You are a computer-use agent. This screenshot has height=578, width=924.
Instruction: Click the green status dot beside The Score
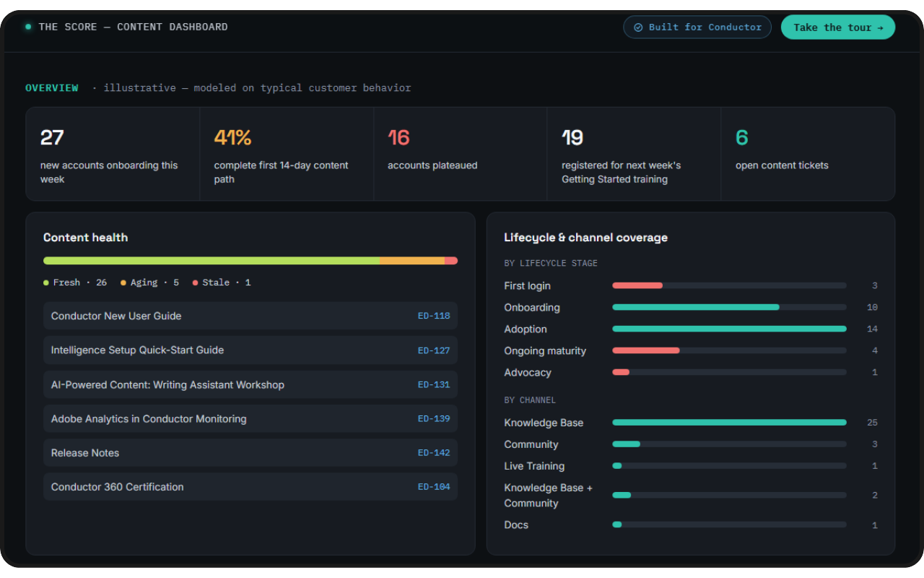[x=28, y=27]
